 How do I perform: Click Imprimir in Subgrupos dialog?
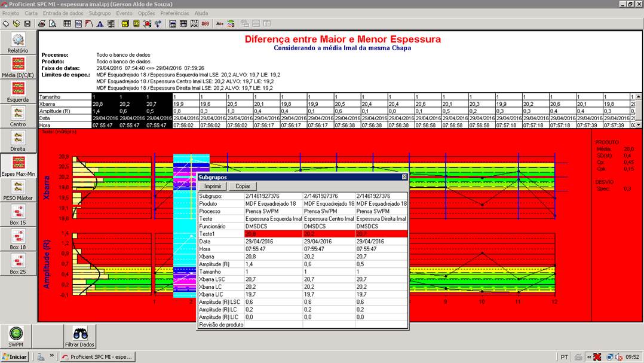pyautogui.click(x=213, y=186)
